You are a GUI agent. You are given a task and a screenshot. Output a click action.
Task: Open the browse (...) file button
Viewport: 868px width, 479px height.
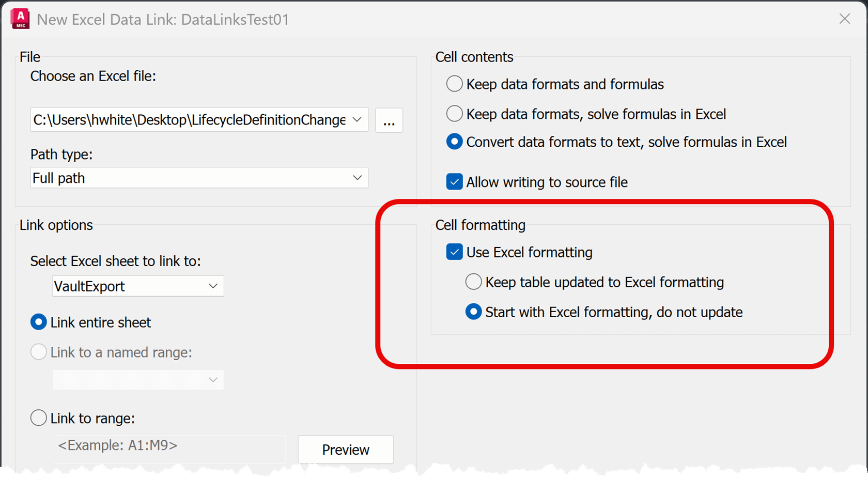389,120
